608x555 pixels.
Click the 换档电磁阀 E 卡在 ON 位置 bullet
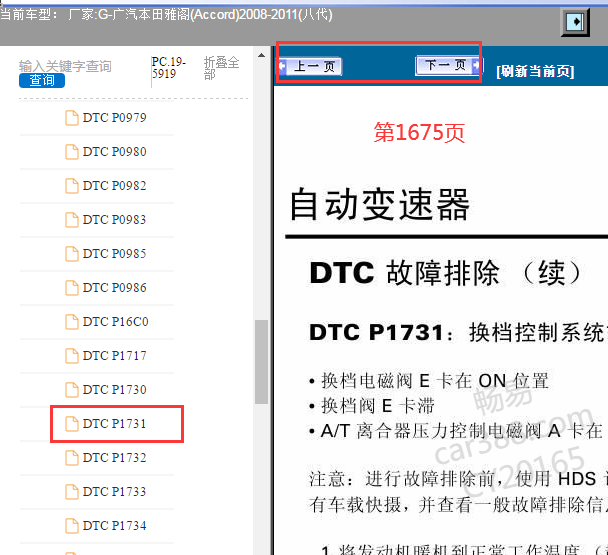429,381
